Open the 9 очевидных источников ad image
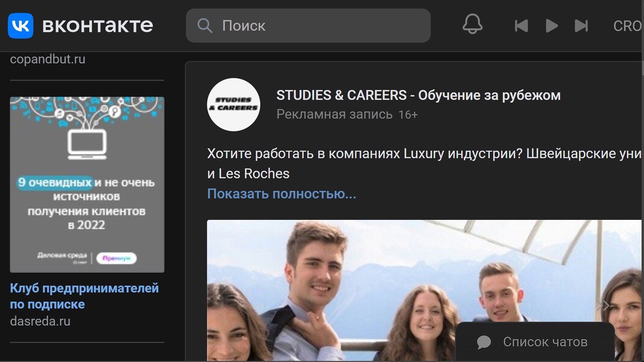The image size is (644, 362). click(87, 184)
